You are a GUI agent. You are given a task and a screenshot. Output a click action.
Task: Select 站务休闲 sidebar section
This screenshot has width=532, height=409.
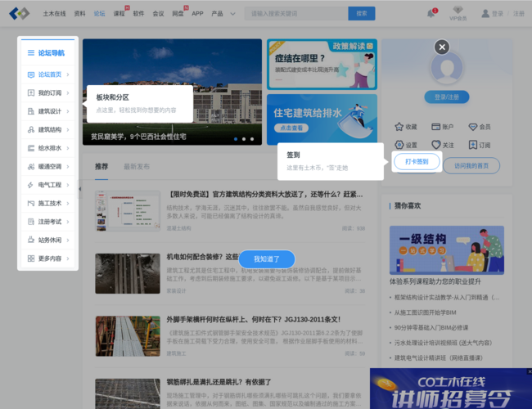[x=47, y=240]
